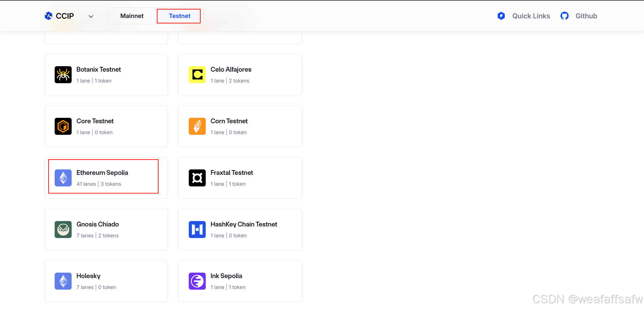Click '41 lanes | 3 tokens' under Ethereum Sepolia
Viewport: 644px width, 310px height.
coord(99,184)
